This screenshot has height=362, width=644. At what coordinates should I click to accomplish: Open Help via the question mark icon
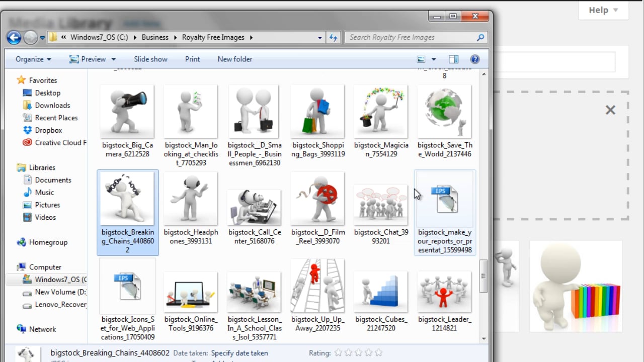tap(474, 59)
